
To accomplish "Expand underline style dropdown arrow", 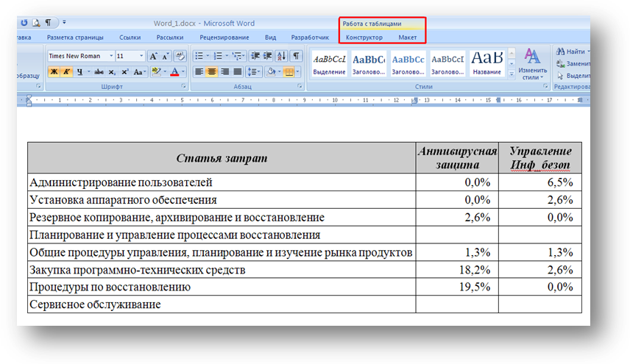I will (x=88, y=72).
